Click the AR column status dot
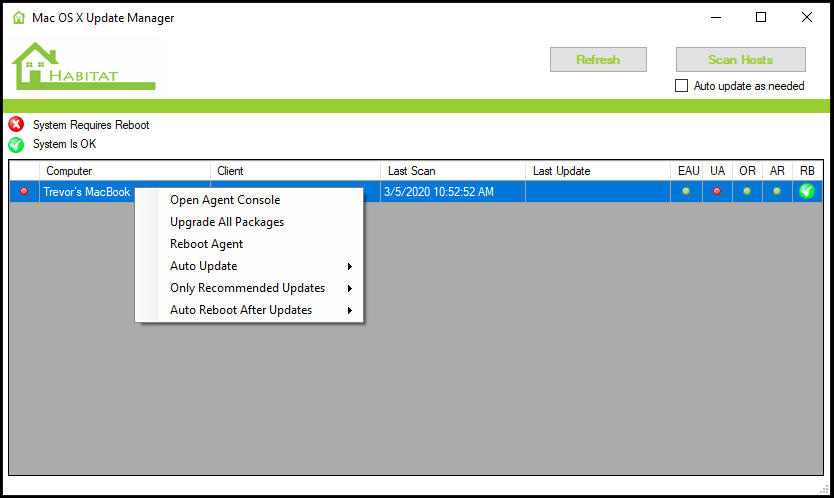This screenshot has width=834, height=498. (x=777, y=191)
